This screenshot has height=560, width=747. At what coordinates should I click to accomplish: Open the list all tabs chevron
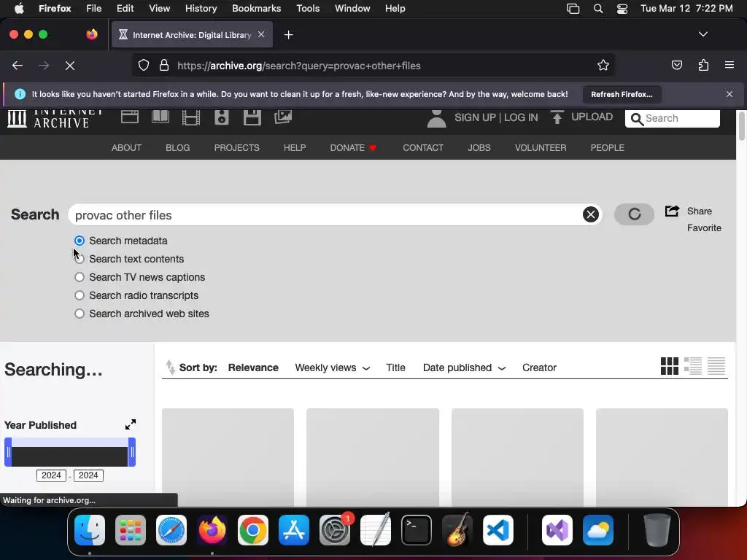click(x=703, y=34)
